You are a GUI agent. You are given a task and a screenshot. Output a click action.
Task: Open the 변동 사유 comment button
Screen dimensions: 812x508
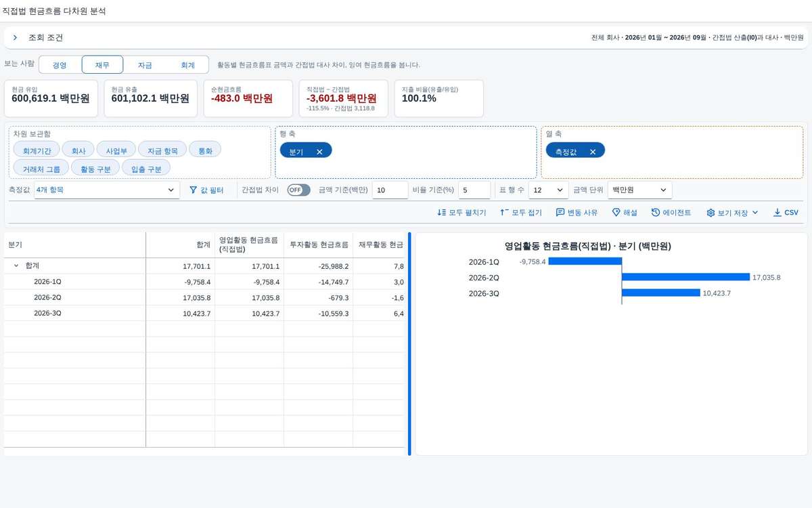point(577,213)
